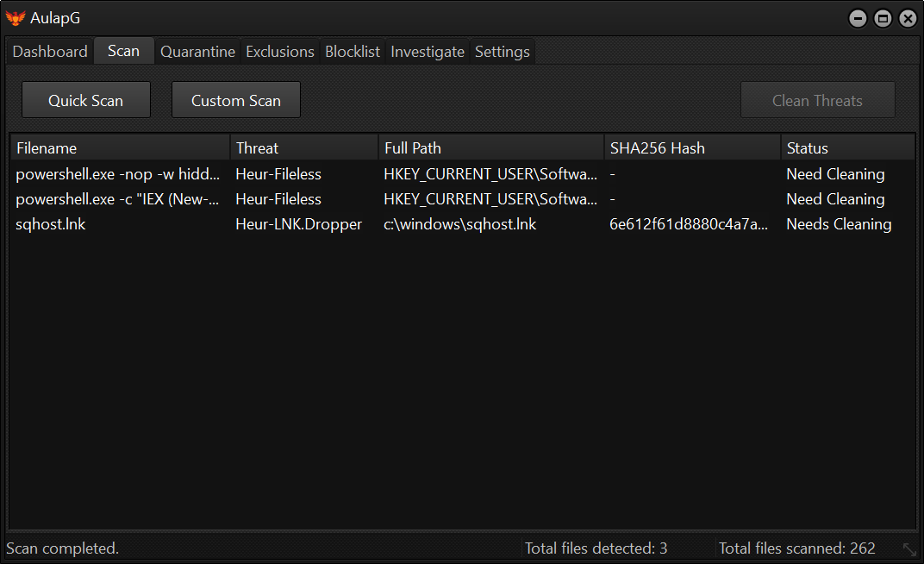Click the c:\windows\sqhost.lnk path cell
This screenshot has height=564, width=924.
pyautogui.click(x=459, y=224)
